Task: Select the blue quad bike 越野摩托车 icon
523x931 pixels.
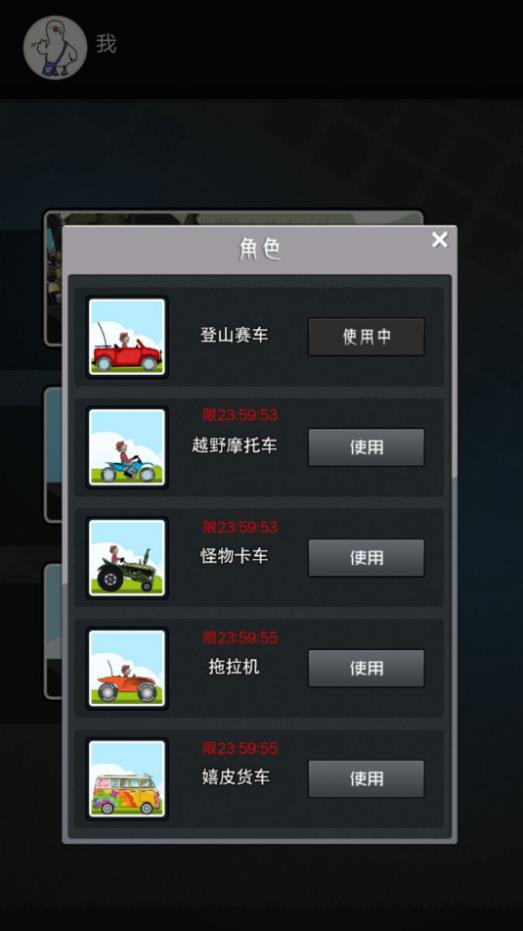Action: (x=127, y=447)
